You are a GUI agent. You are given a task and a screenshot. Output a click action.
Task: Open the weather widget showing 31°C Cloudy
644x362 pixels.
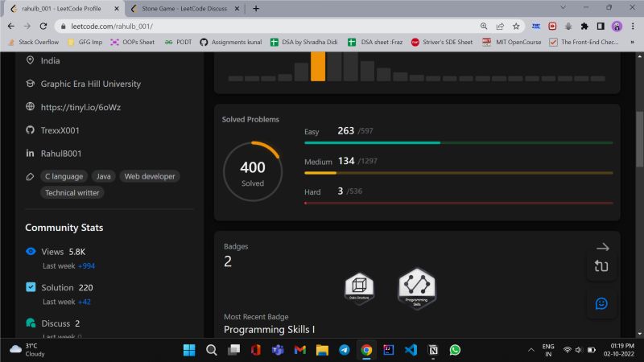pyautogui.click(x=27, y=350)
